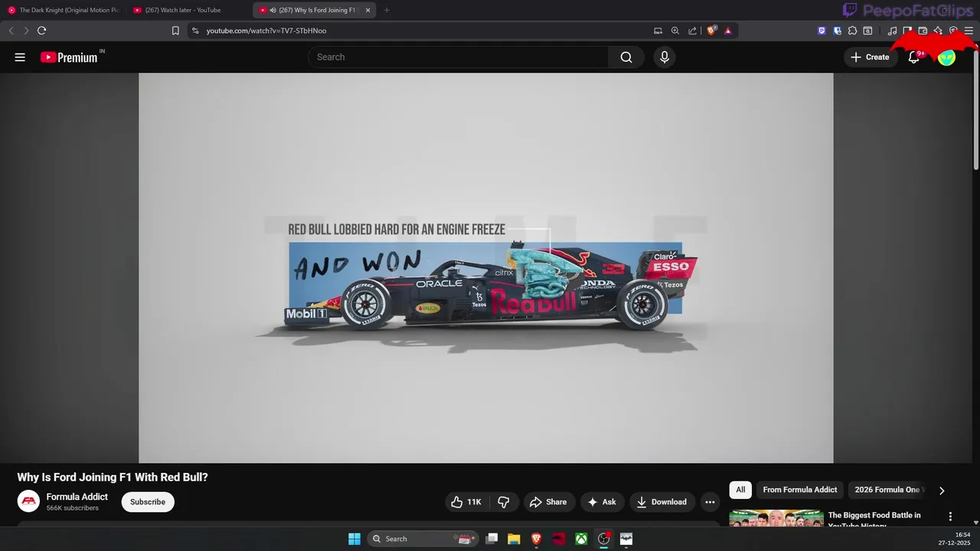Viewport: 980px width, 551px height.
Task: Open The Biggest Food Battle title link
Action: [x=874, y=520]
